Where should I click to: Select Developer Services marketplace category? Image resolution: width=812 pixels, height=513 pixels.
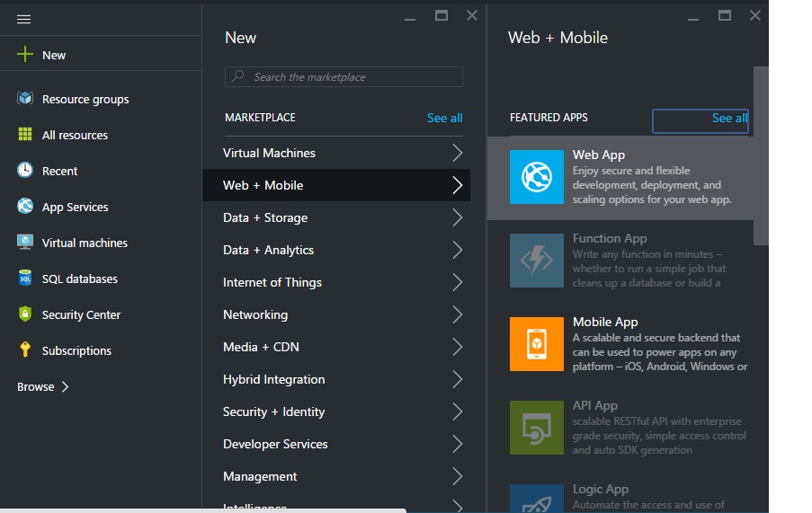336,444
